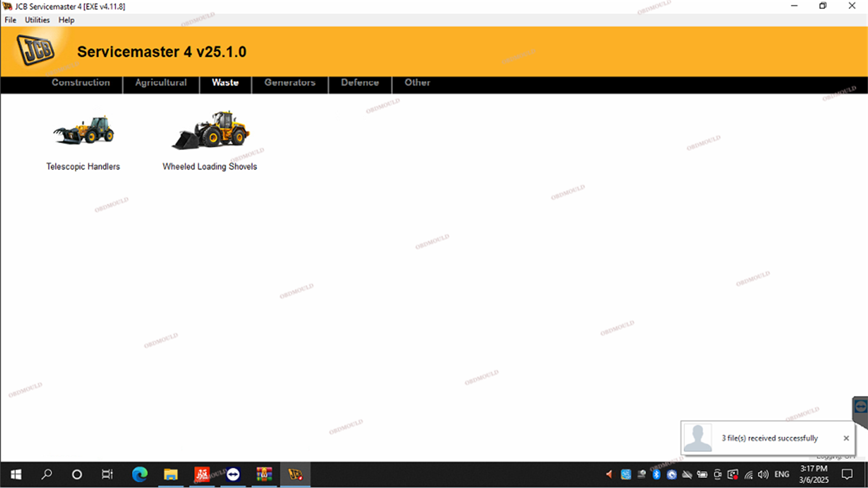
Task: Open the Wheeled Loading Shovels machine image
Action: (x=210, y=130)
